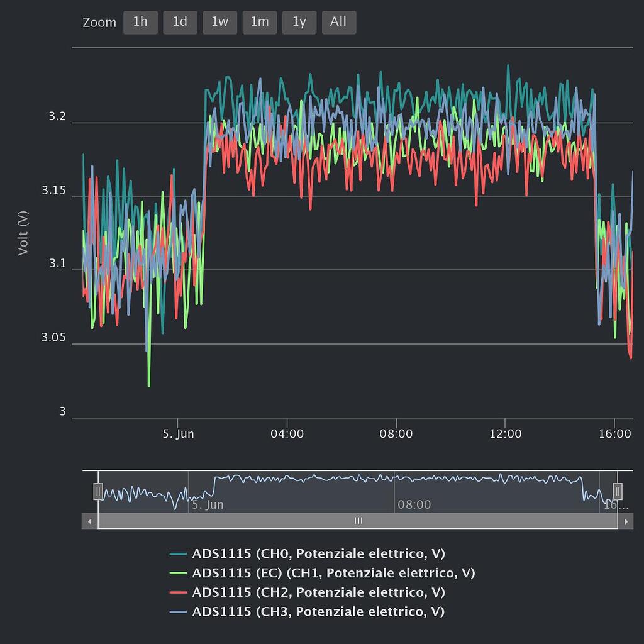Viewport: 644px width, 644px height.
Task: Toggle the ADS1115 CH0 series label
Action: click(x=318, y=554)
